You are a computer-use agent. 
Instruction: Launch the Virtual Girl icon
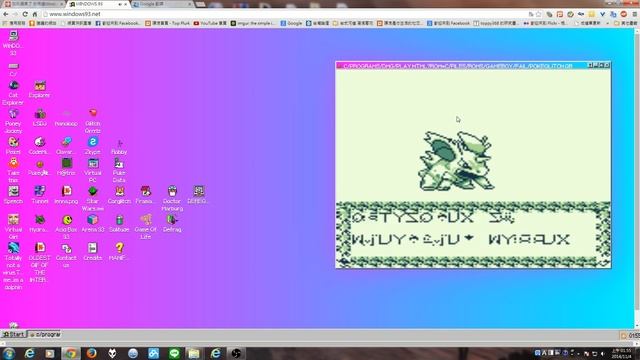click(x=13, y=227)
